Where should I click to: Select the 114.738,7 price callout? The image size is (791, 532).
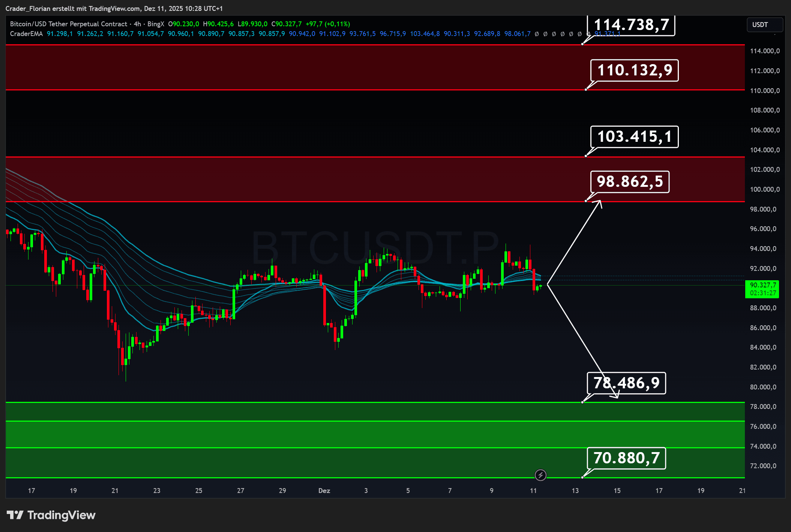(x=631, y=25)
